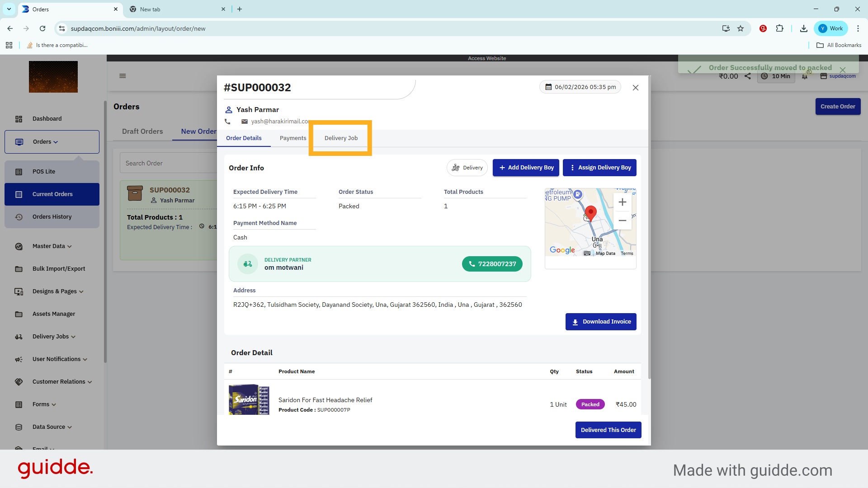Expand the Orders sidebar menu

52,142
